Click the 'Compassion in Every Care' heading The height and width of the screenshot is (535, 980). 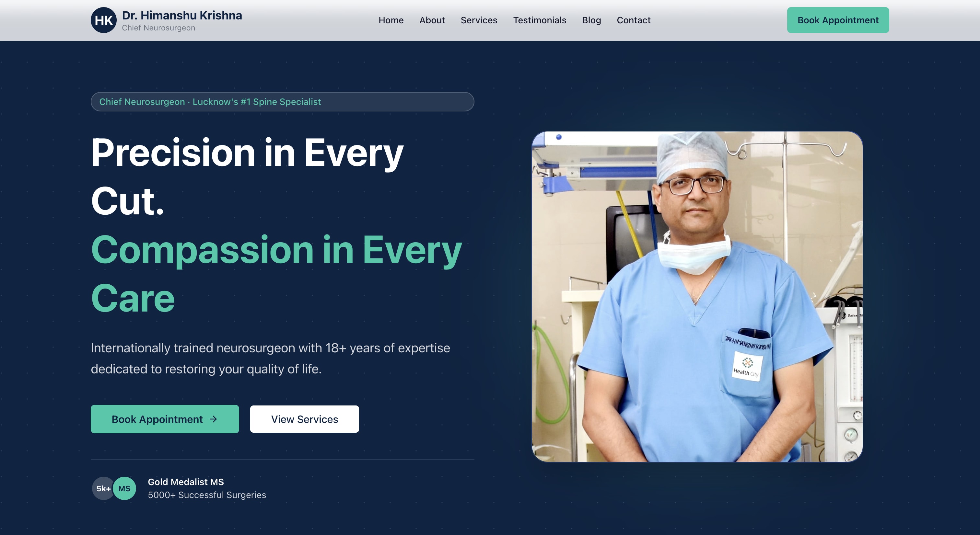coord(276,274)
